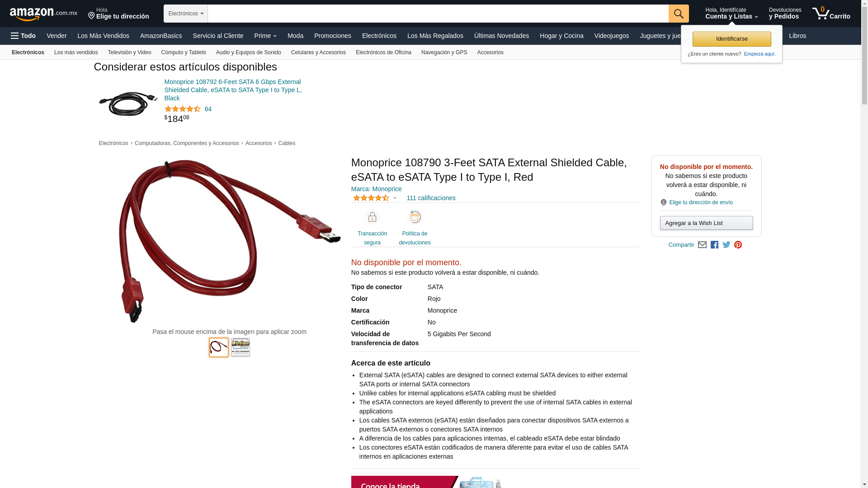Viewport: 868px width, 488px height.
Task: Share product via email envelope icon
Action: (702, 245)
